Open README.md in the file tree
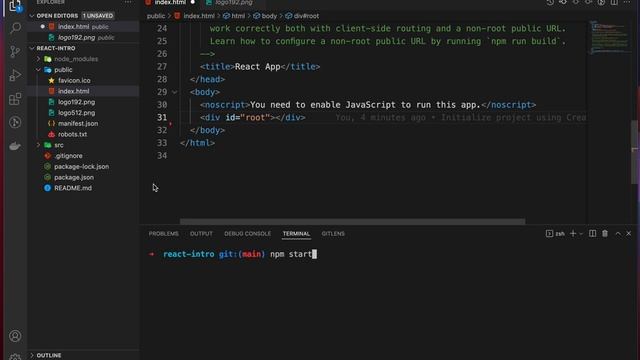Screen dimensions: 640x360 click(73, 188)
